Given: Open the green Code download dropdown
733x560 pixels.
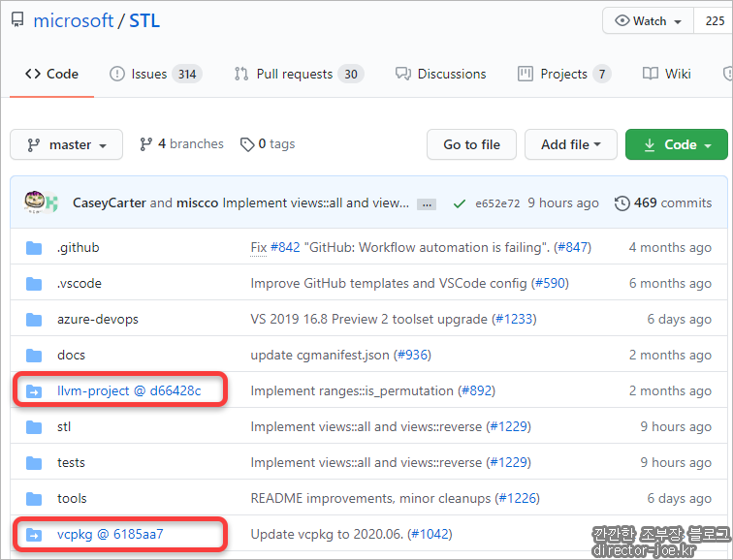Looking at the screenshot, I should [677, 144].
